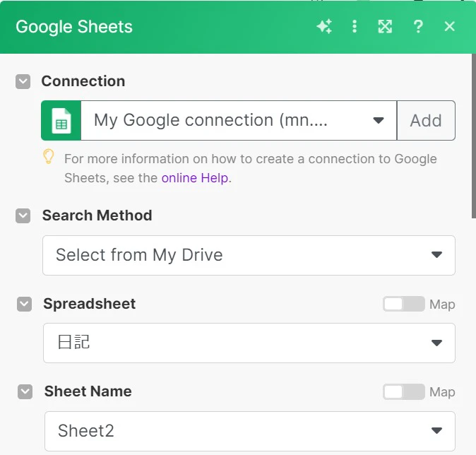This screenshot has height=455, width=476.
Task: Collapse the Spreadsheet section chevron
Action: [24, 304]
